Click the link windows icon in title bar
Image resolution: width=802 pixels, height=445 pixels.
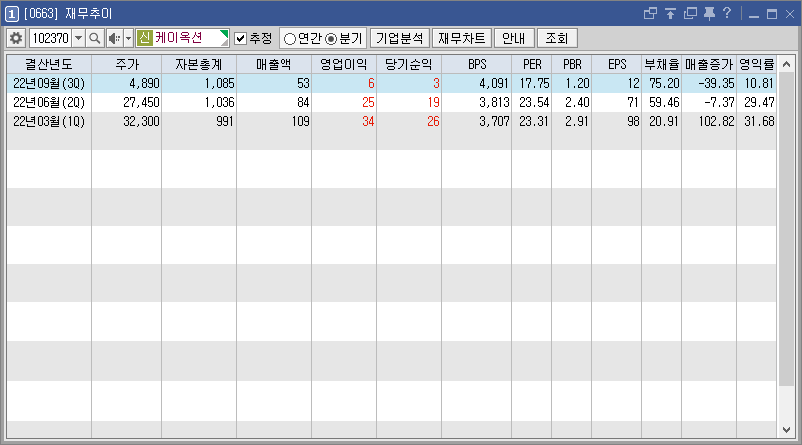pyautogui.click(x=650, y=13)
